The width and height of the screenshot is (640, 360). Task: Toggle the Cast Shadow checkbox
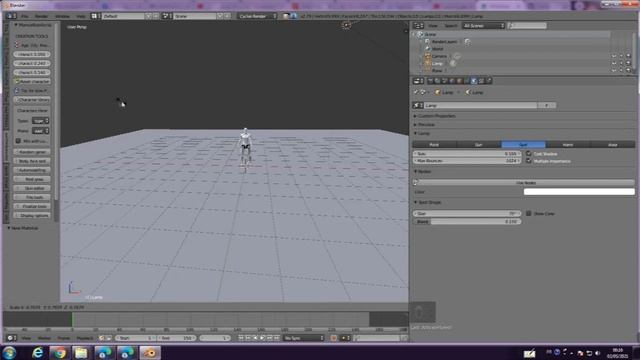529,154
